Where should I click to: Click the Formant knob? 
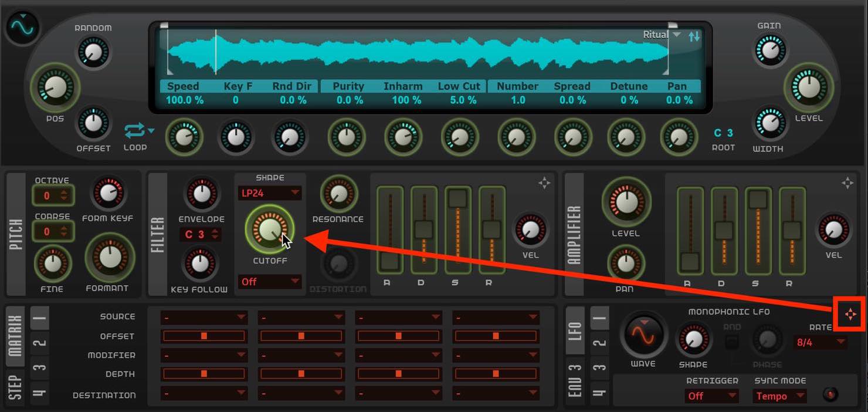110,257
